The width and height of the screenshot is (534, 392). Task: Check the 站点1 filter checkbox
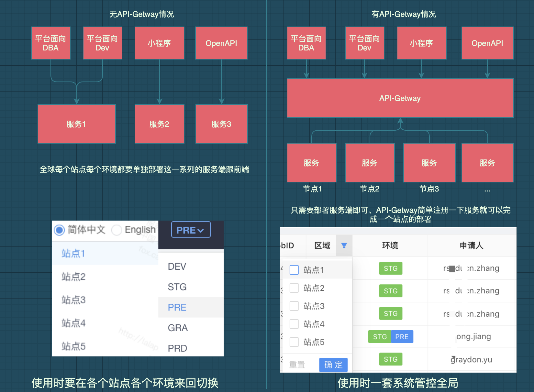click(294, 270)
